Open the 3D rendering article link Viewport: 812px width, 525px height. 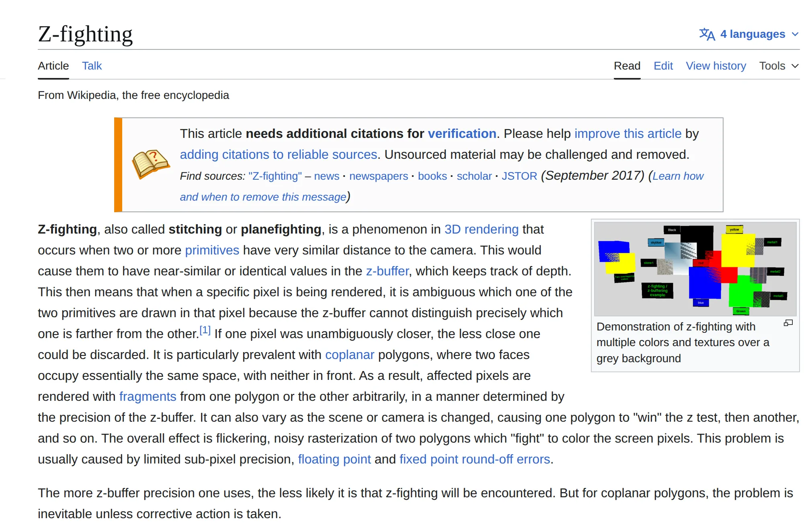481,229
